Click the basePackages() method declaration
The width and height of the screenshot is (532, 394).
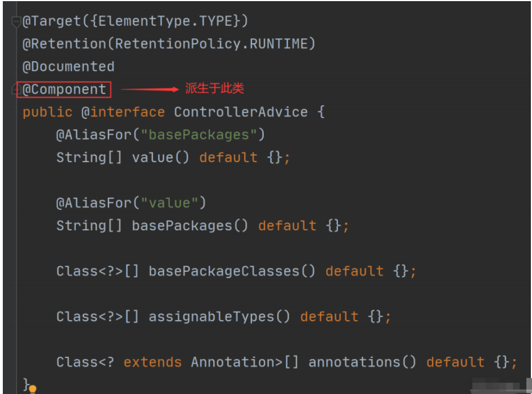click(190, 226)
